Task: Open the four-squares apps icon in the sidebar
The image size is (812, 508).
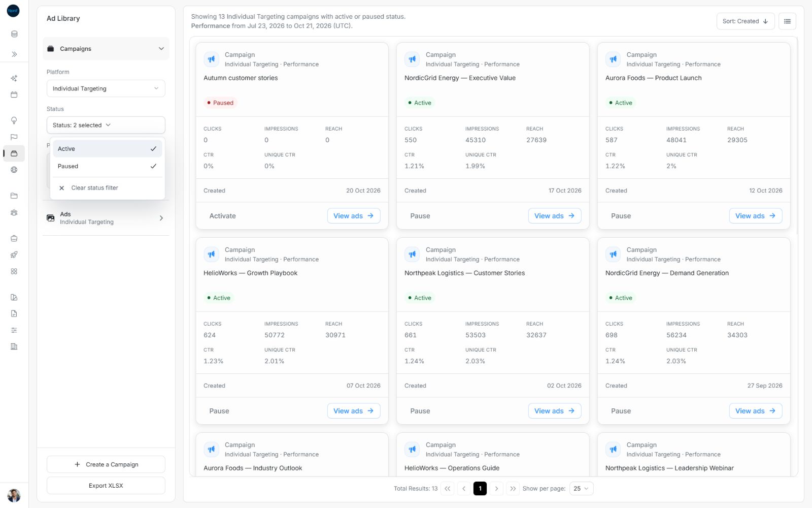Action: click(14, 271)
